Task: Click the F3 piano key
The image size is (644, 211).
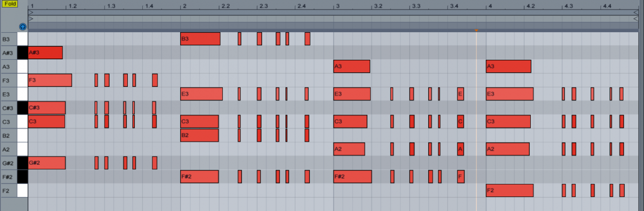Action: [23, 80]
